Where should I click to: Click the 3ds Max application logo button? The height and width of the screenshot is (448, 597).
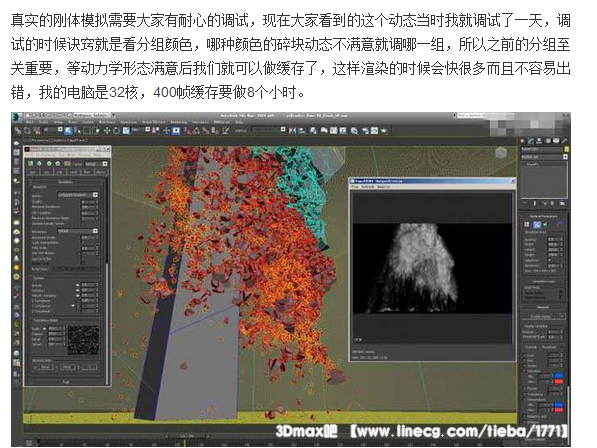pos(15,116)
